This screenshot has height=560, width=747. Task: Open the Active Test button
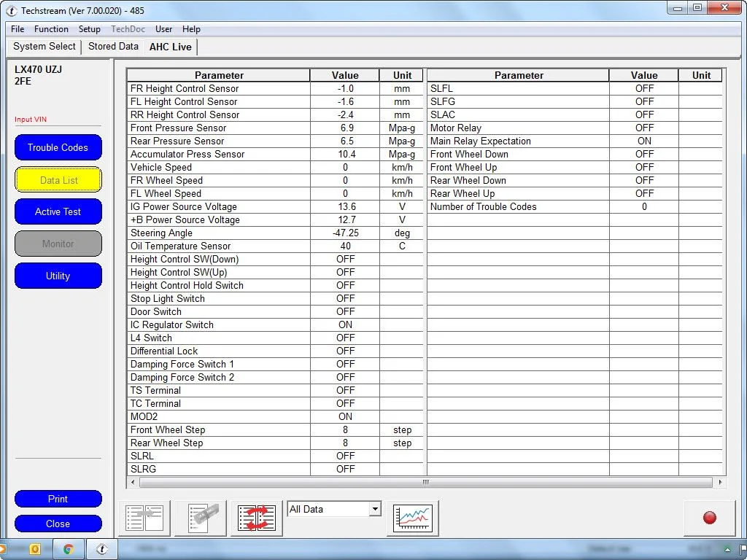[x=58, y=211]
